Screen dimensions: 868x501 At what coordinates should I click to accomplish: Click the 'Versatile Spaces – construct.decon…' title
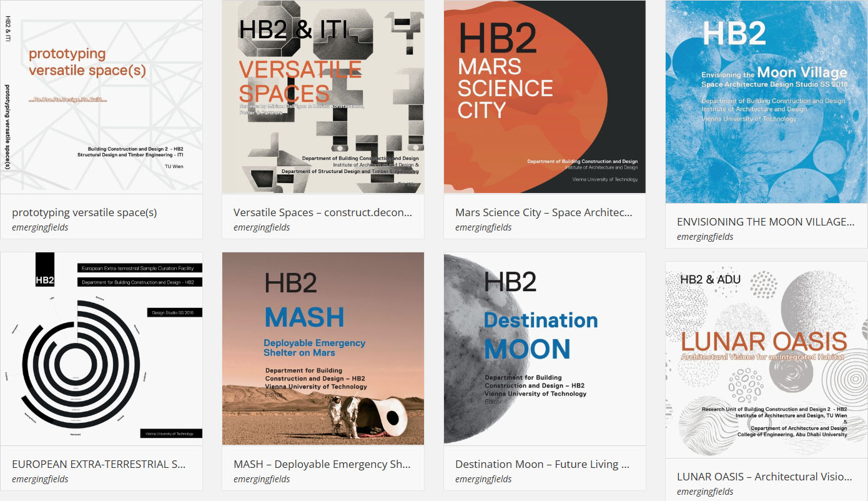click(x=323, y=212)
